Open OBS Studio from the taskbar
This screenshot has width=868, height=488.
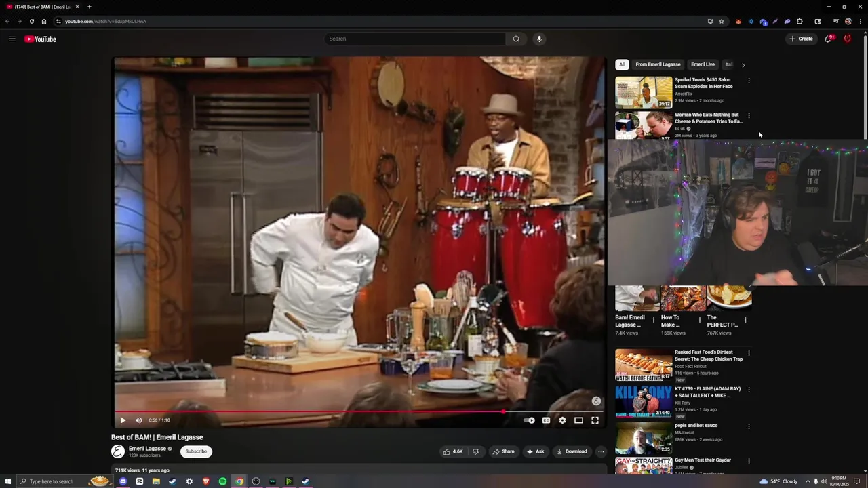256,481
